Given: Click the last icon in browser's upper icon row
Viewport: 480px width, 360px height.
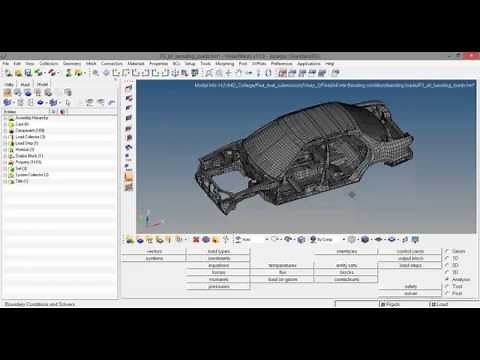Looking at the screenshot, I should (x=68, y=93).
